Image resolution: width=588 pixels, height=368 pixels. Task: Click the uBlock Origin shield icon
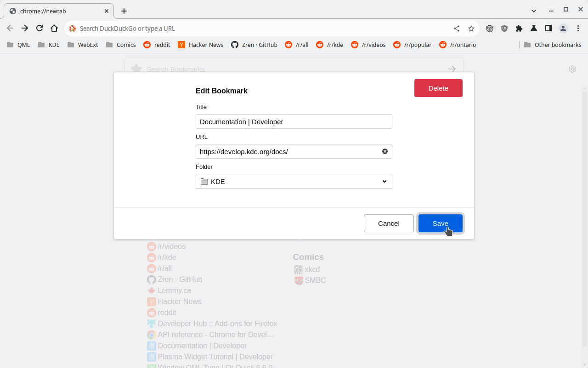tap(504, 28)
